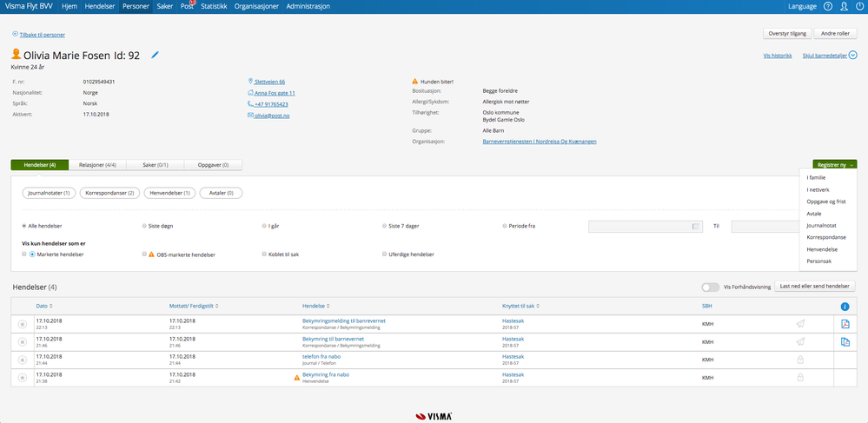Open the Vis historikk link
868x423 pixels.
coord(778,56)
